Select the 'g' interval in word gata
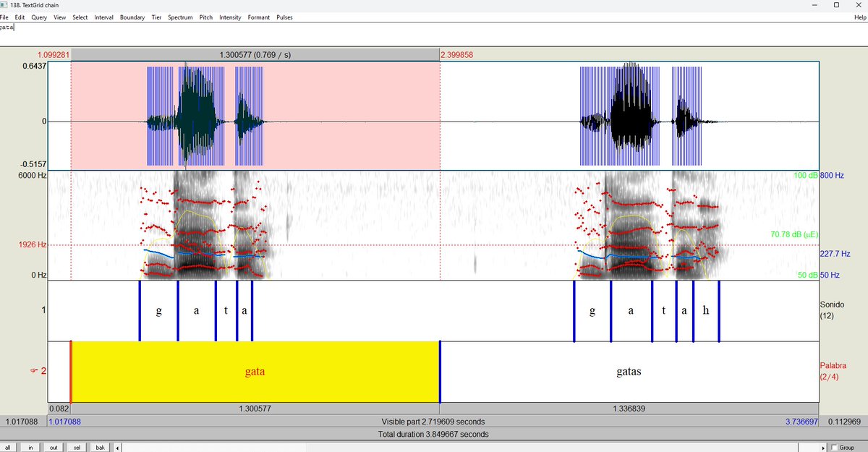Image resolution: width=868 pixels, height=452 pixels. [x=158, y=310]
